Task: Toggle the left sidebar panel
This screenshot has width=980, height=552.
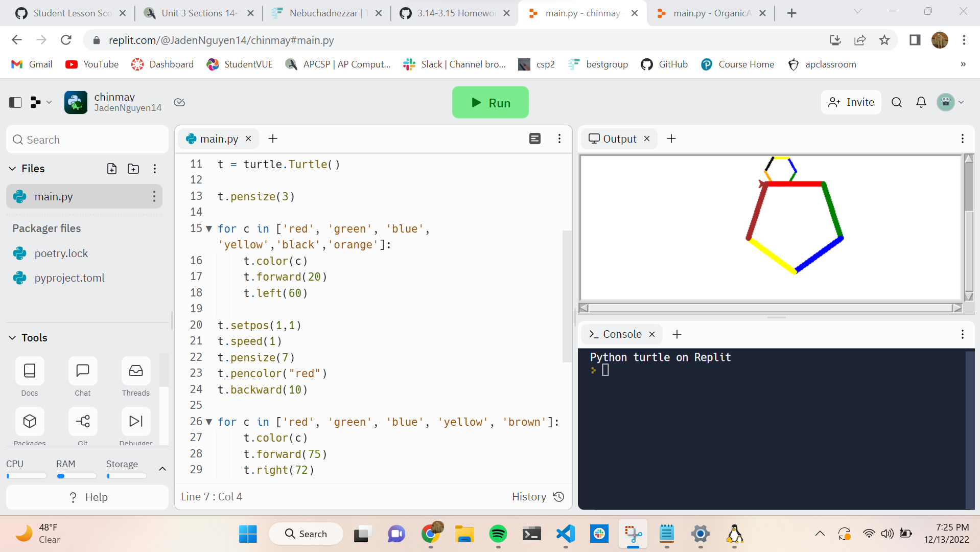Action: (15, 102)
